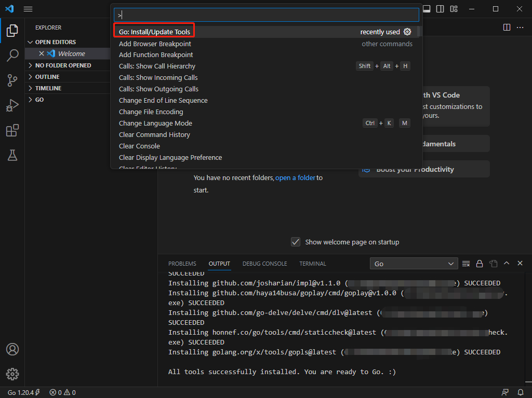Viewport: 532px width, 398px height.
Task: Open the Go output channel dropdown
Action: tap(414, 264)
